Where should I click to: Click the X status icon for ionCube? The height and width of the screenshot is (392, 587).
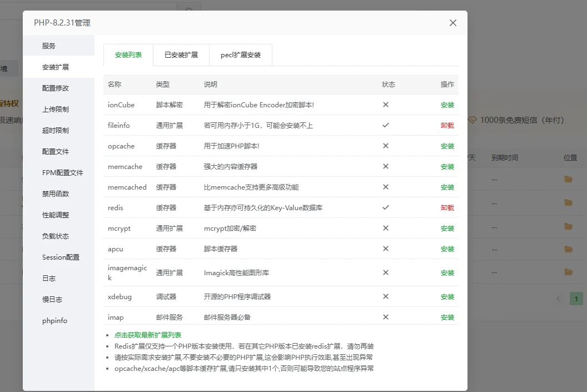386,105
